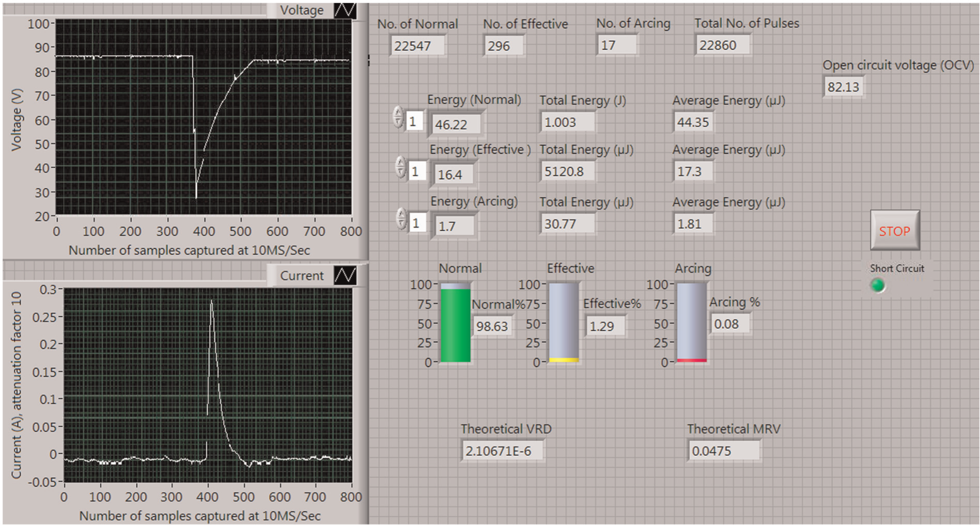The width and height of the screenshot is (980, 525).
Task: Click the No. of Arcing count field
Action: [x=616, y=45]
